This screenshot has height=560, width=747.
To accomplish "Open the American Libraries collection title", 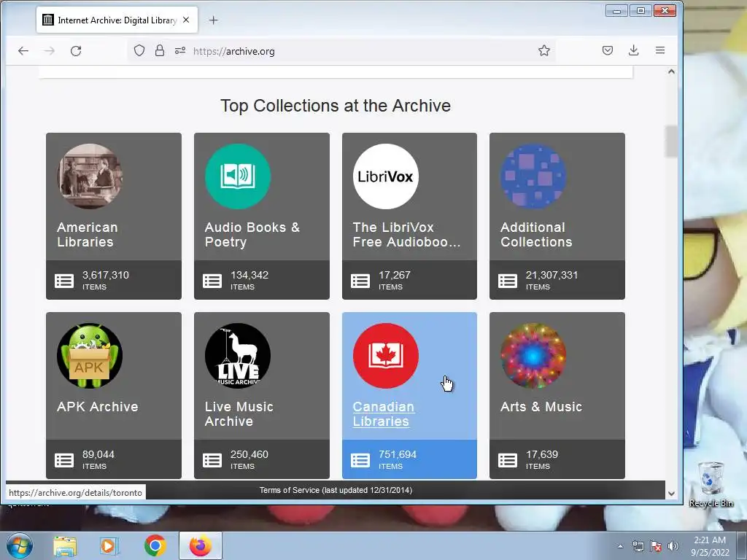I will tap(88, 234).
